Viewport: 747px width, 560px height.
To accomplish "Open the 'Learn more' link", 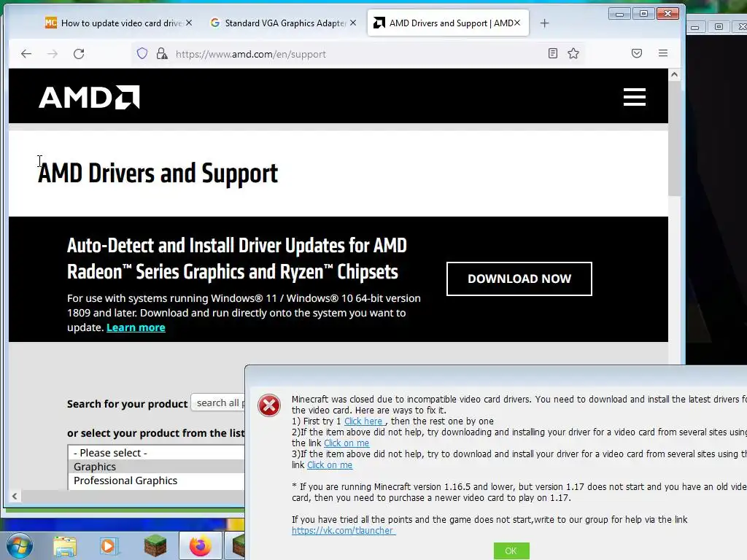I will coord(136,327).
